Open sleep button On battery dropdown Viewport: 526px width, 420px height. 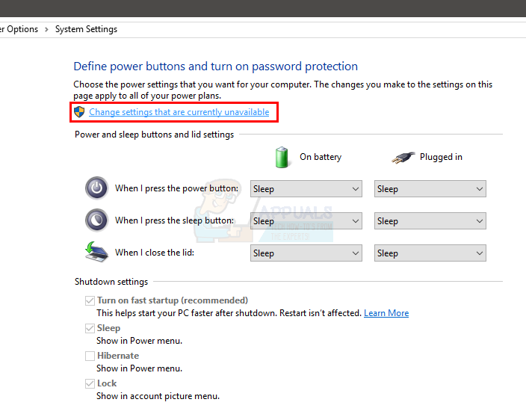[x=306, y=221]
